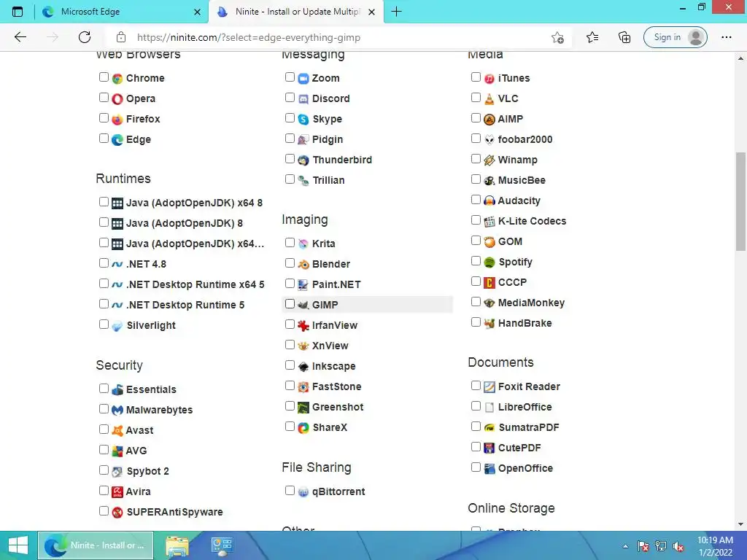Tick the Essentials security checkbox
Viewport: 747px width, 560px height.
[x=104, y=388]
